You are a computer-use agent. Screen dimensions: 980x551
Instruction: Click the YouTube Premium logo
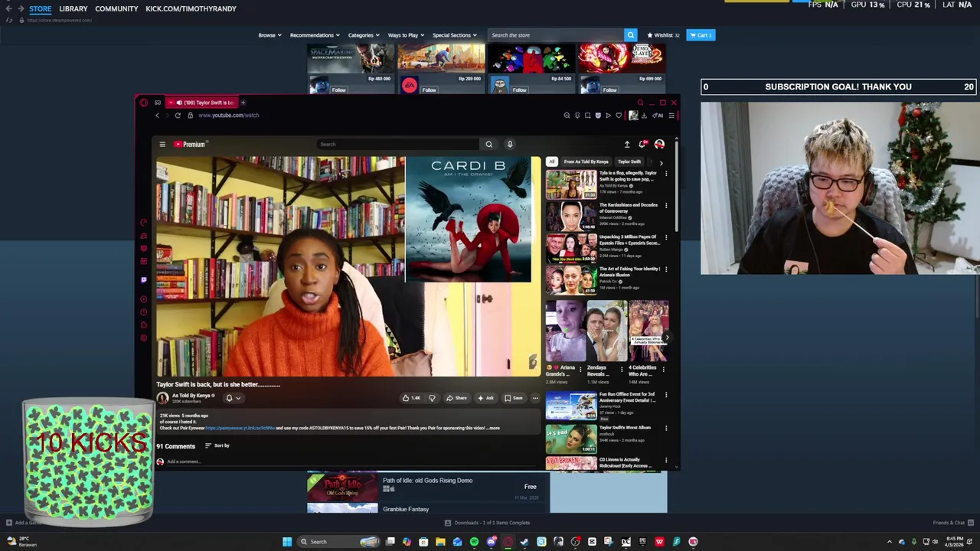[x=190, y=144]
